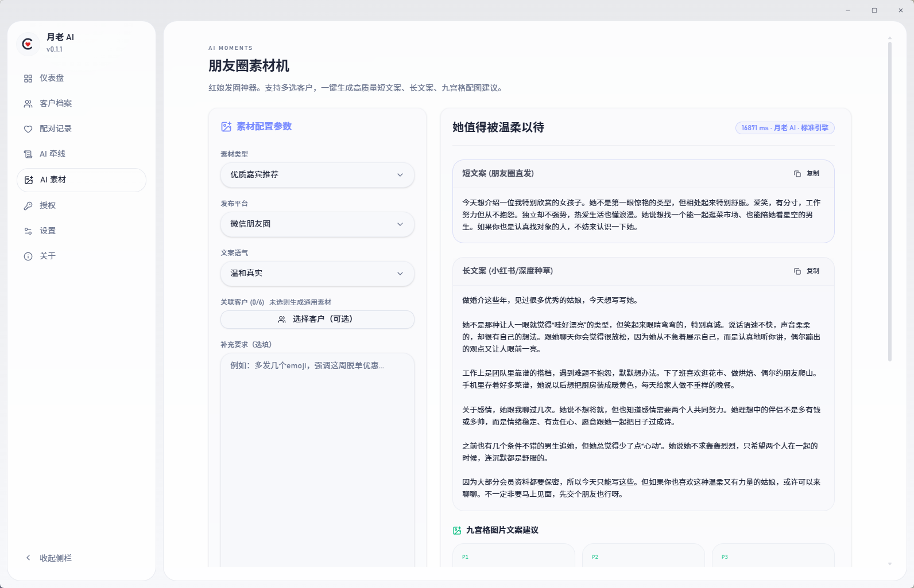
Task: Click the paragraph starting 工作上是团队里靠谱的搭档
Action: click(x=641, y=379)
